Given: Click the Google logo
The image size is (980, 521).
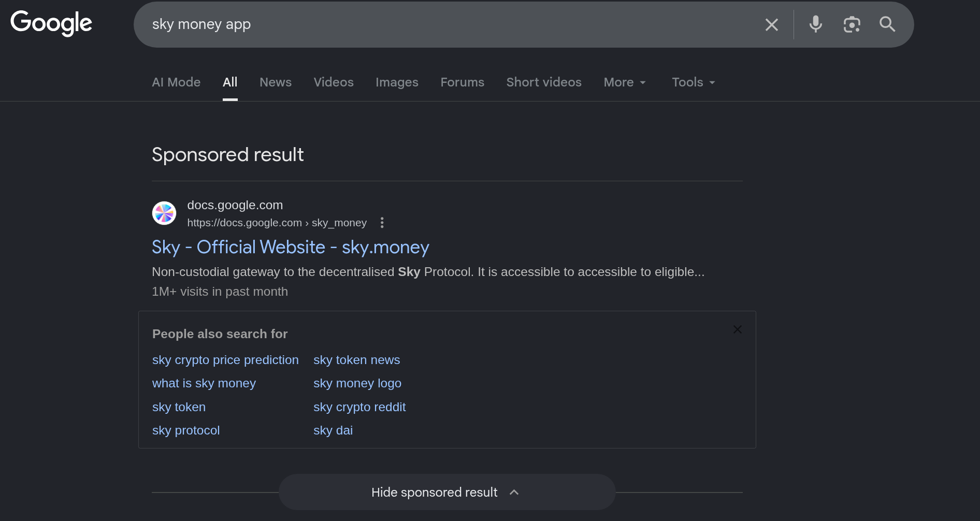Looking at the screenshot, I should (51, 23).
